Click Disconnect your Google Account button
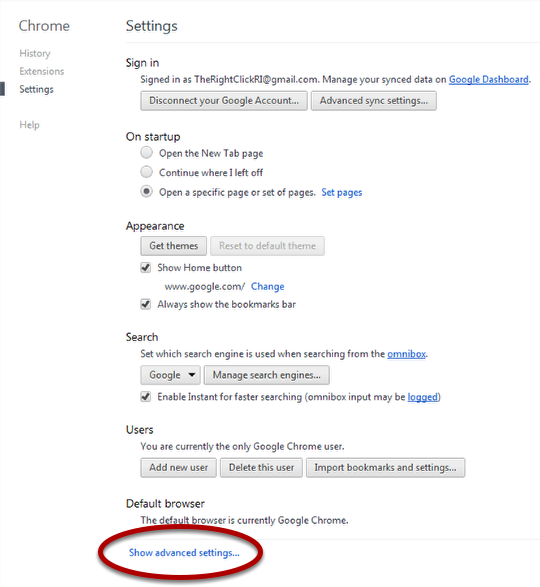 (224, 101)
